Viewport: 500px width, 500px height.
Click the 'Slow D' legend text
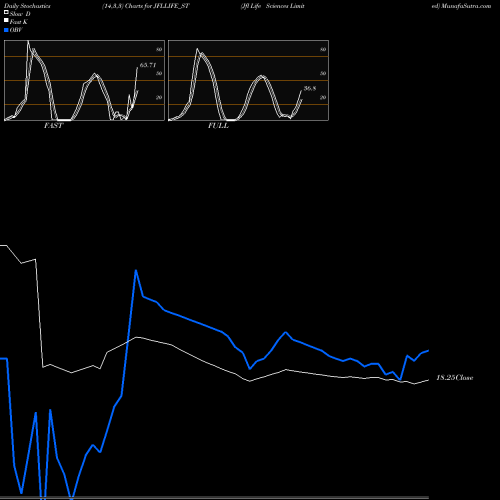click(20, 14)
